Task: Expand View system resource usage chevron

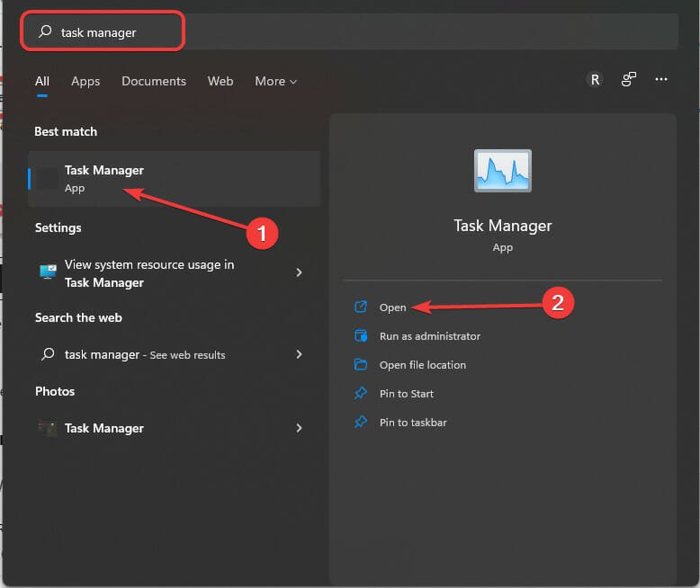Action: pos(299,272)
